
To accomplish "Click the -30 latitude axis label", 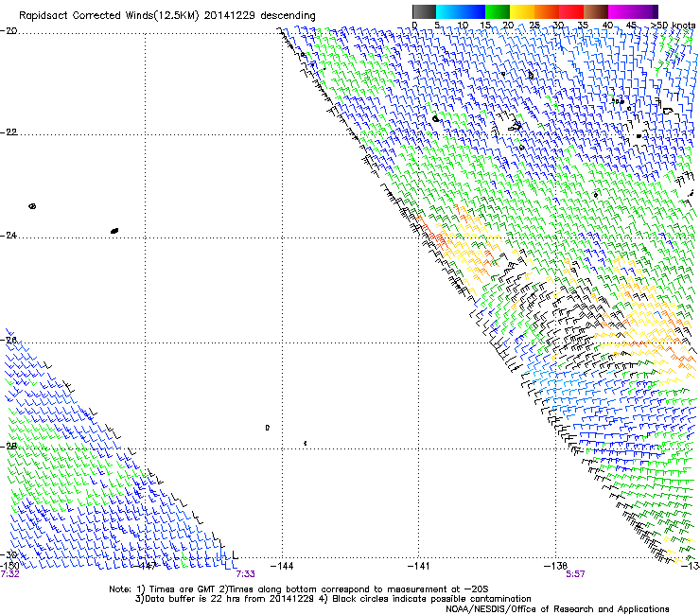I will (x=9, y=554).
